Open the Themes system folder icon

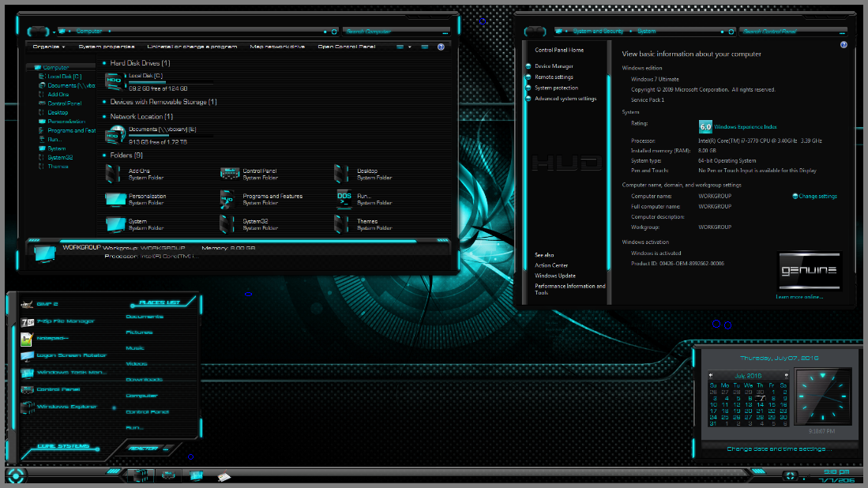pyautogui.click(x=341, y=224)
